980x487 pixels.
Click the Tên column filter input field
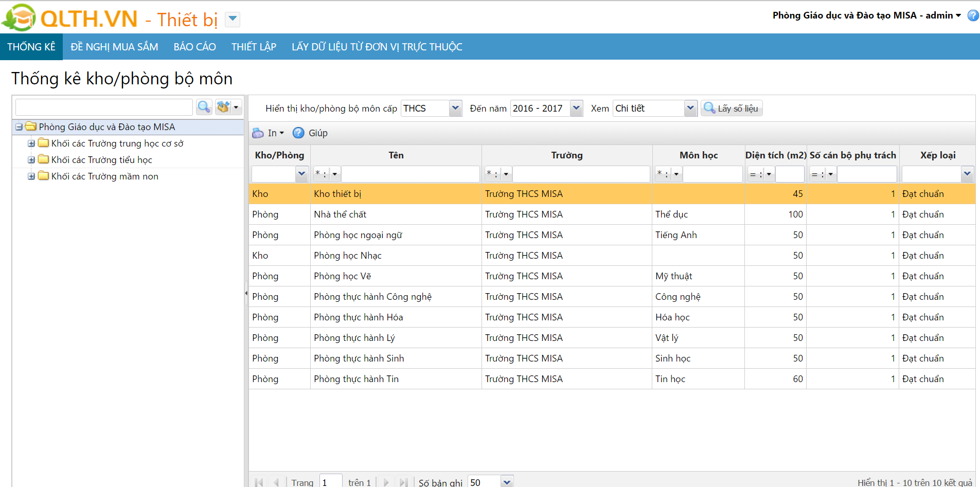pos(410,174)
